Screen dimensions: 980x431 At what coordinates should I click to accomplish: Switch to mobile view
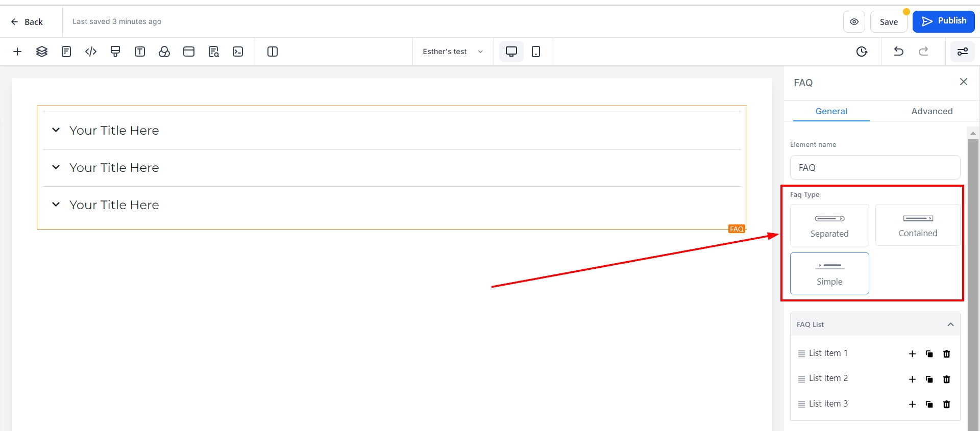(536, 52)
